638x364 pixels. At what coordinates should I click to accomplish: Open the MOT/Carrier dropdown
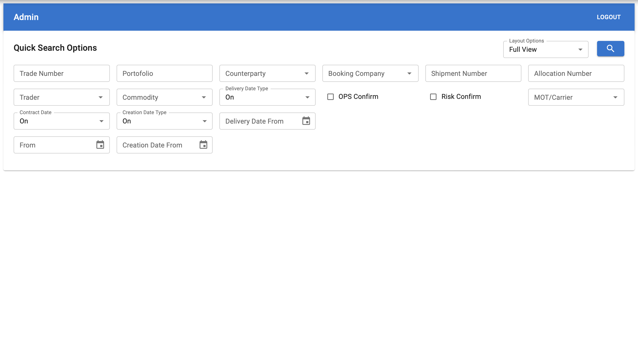(x=576, y=97)
